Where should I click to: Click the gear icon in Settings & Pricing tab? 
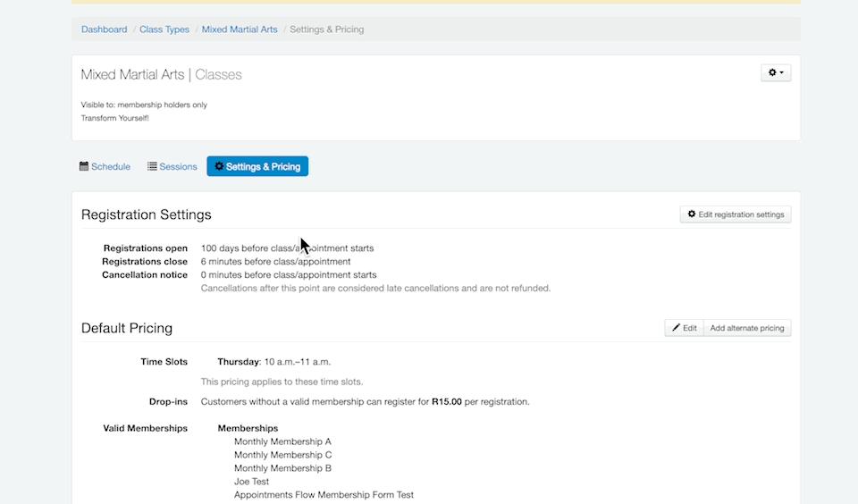pyautogui.click(x=219, y=166)
